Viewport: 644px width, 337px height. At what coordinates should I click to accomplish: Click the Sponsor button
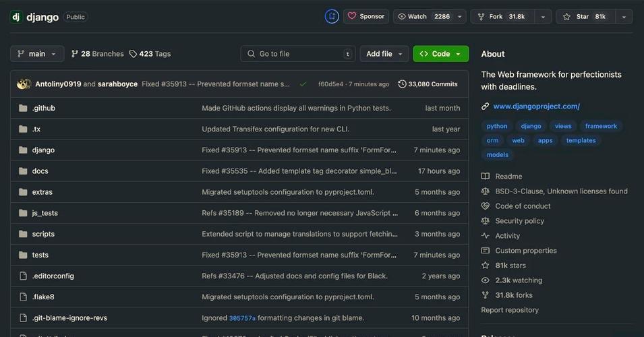[366, 16]
